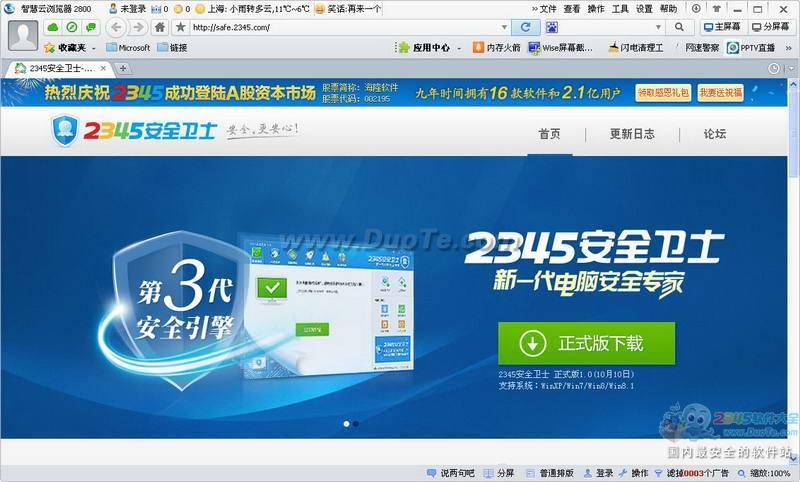Click the ad filter 滤掉0003个广告 item
The width and height of the screenshot is (800, 482).
(691, 473)
